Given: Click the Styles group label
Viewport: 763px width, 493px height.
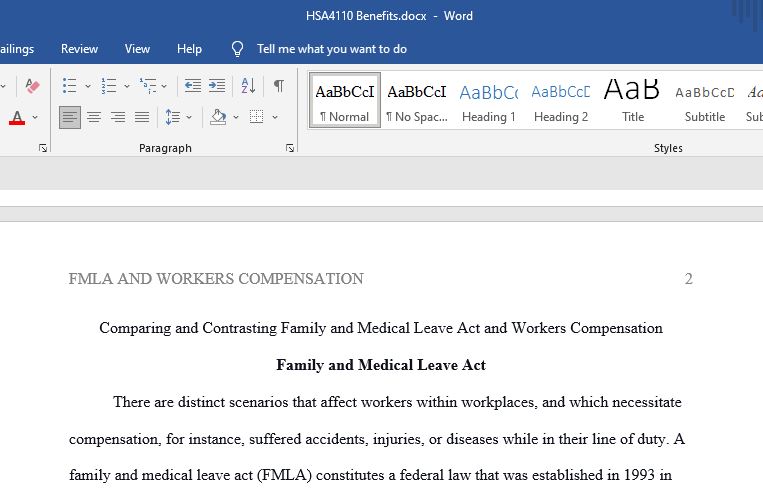Looking at the screenshot, I should [x=668, y=148].
